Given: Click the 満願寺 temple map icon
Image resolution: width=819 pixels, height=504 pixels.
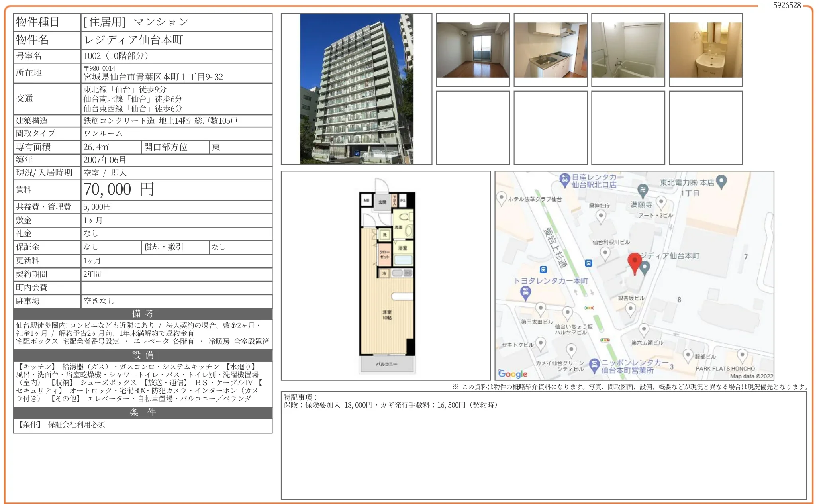Looking at the screenshot, I should pos(642,191).
